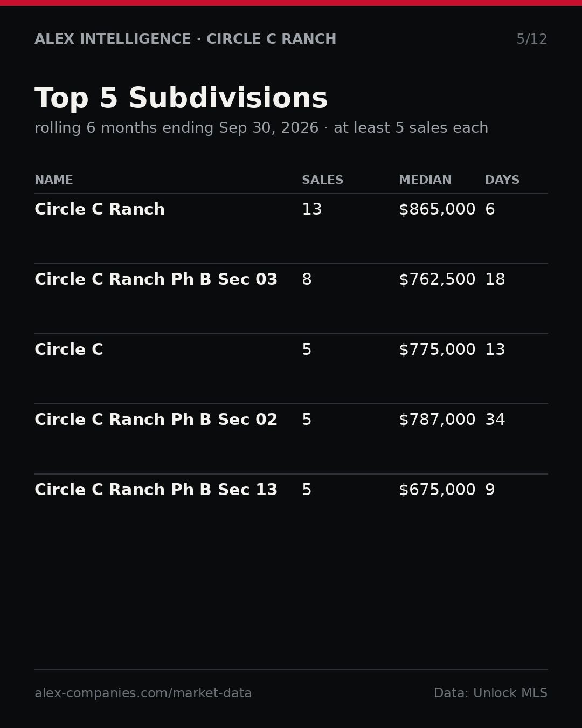Click the $775,000 median value
The height and width of the screenshot is (728, 582).
[x=437, y=350]
